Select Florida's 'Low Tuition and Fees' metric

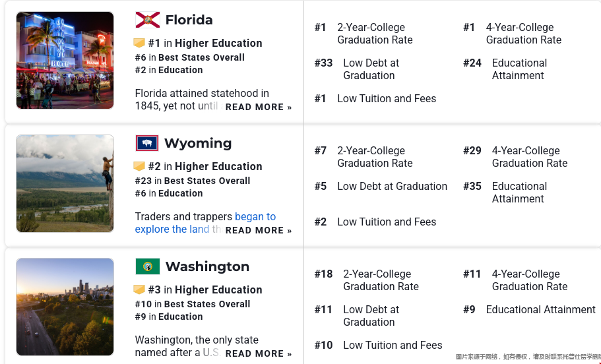coord(387,98)
